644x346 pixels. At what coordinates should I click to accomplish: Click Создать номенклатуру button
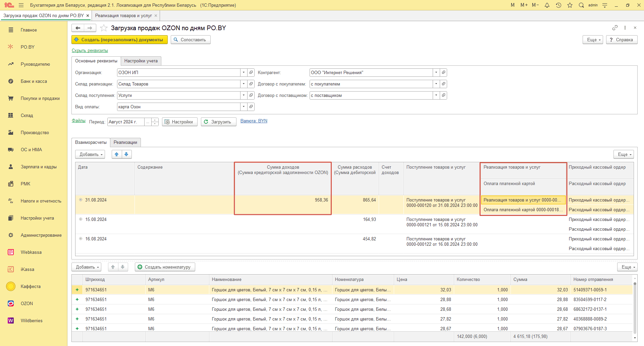point(165,267)
